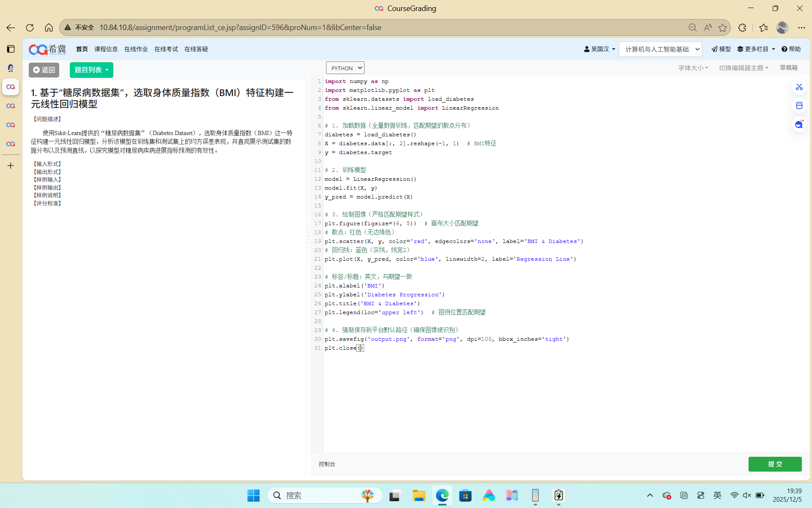This screenshot has width=812, height=508.
Task: Open the 计算机与人工智能基础 course selector
Action: pyautogui.click(x=660, y=49)
